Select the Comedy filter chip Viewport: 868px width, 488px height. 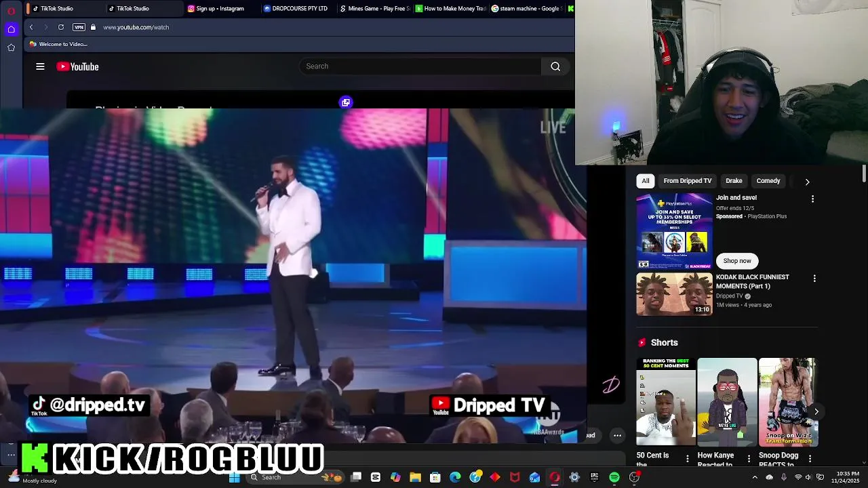pos(768,181)
